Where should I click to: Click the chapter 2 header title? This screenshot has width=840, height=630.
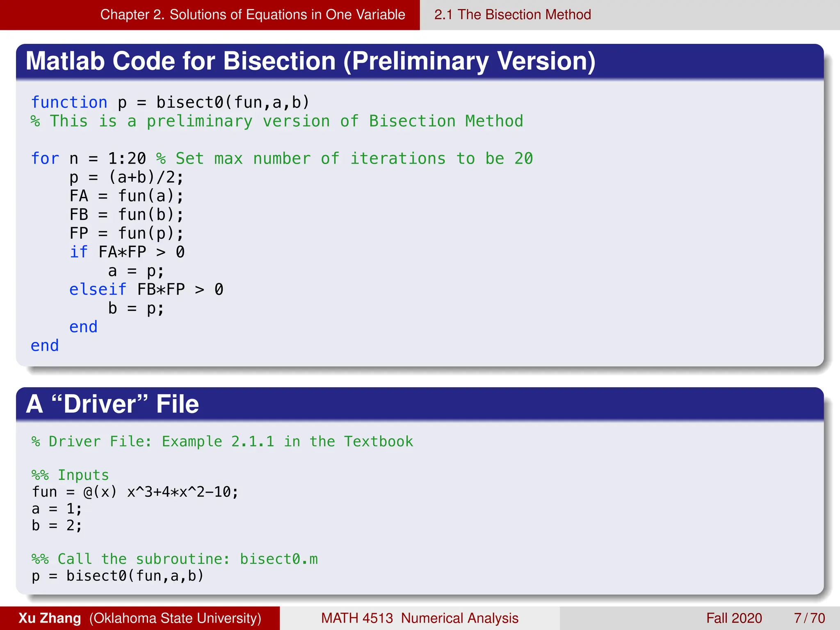point(253,15)
